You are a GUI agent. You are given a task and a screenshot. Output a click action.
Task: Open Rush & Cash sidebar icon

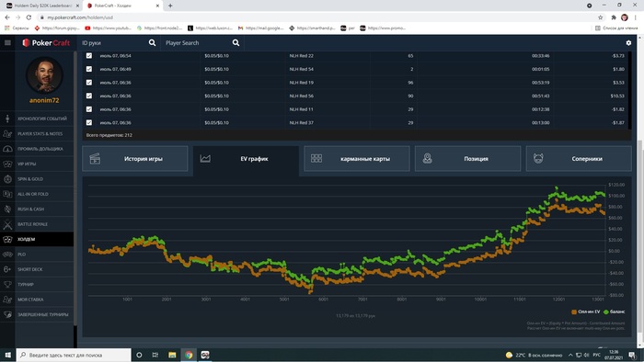[x=7, y=209]
